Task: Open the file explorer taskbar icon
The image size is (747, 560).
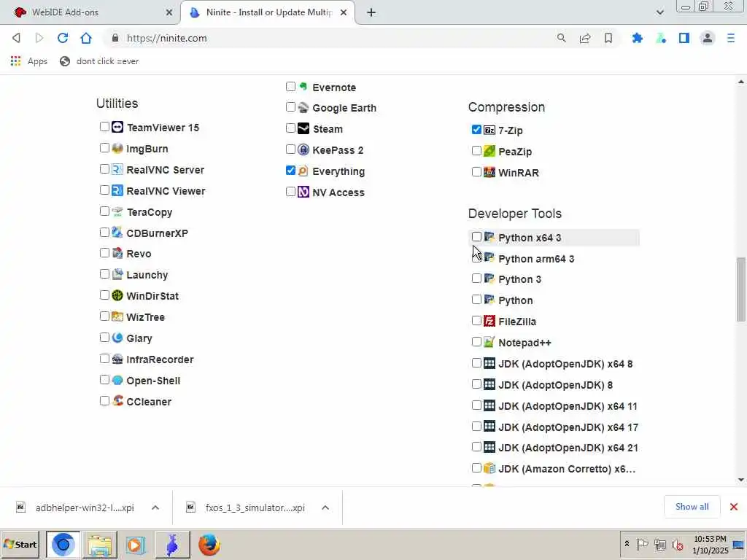Action: [99, 545]
